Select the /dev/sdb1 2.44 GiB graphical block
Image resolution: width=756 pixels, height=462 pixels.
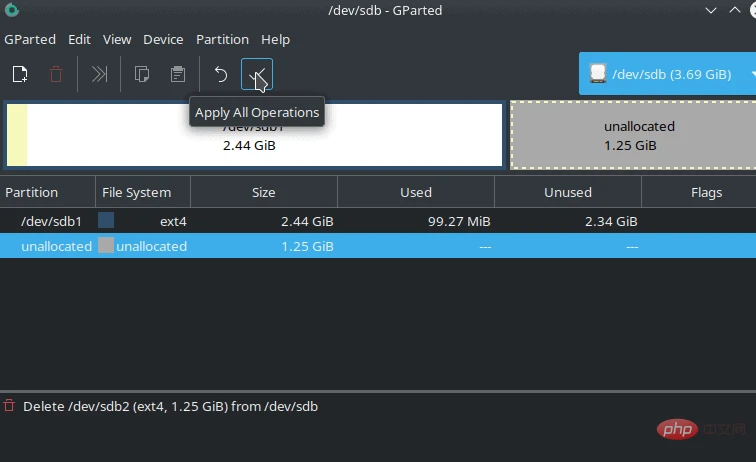pos(255,135)
